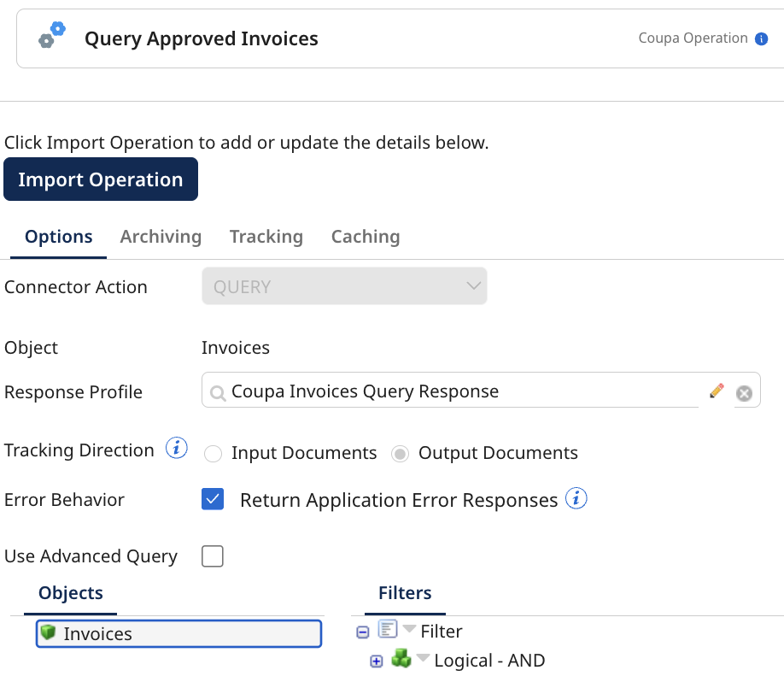
Task: Open the Tracking tab
Action: pyautogui.click(x=266, y=237)
